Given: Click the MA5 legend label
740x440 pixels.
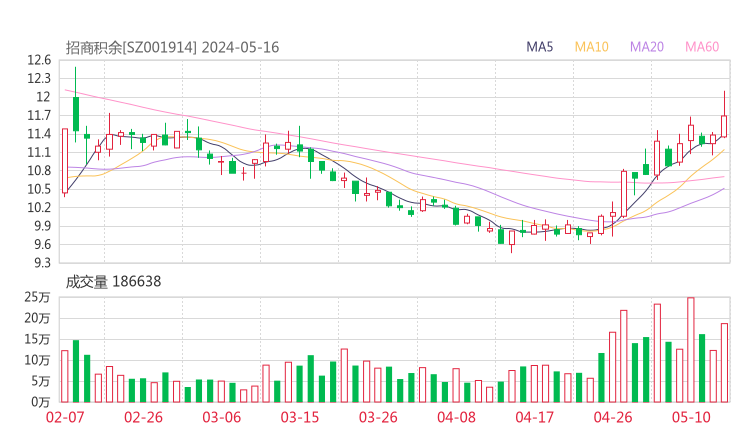Looking at the screenshot, I should pos(539,47).
